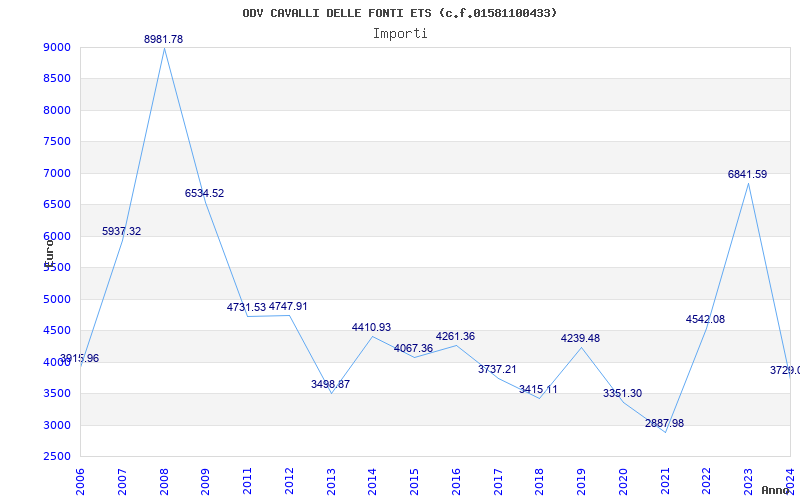Click the 6000 y-axis tick label

point(57,236)
